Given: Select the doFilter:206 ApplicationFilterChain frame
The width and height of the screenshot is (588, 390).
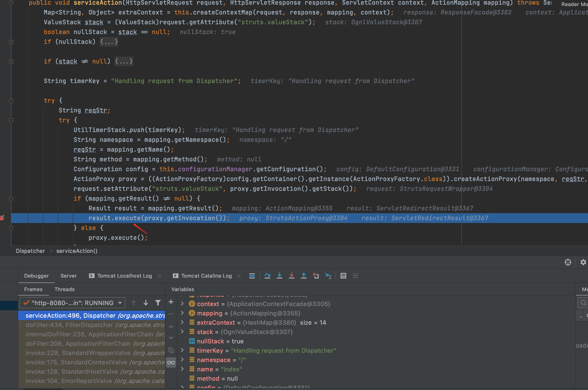Looking at the screenshot, I should pos(92,344).
